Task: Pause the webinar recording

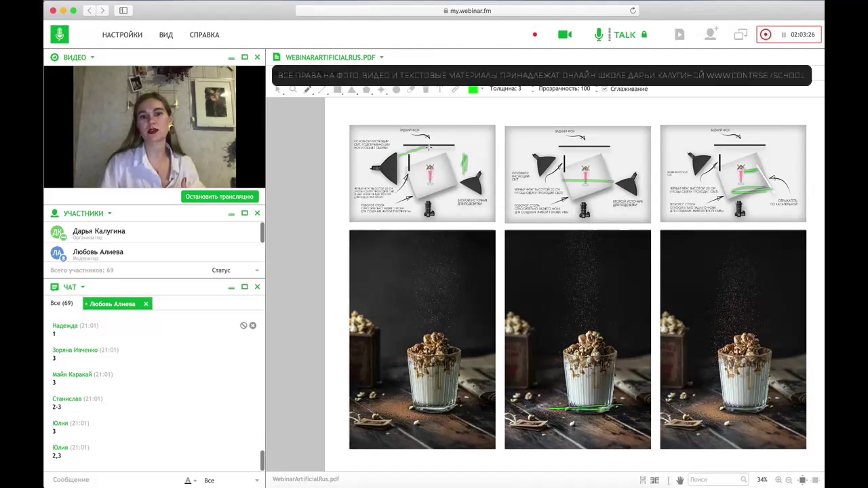Action: click(x=784, y=35)
